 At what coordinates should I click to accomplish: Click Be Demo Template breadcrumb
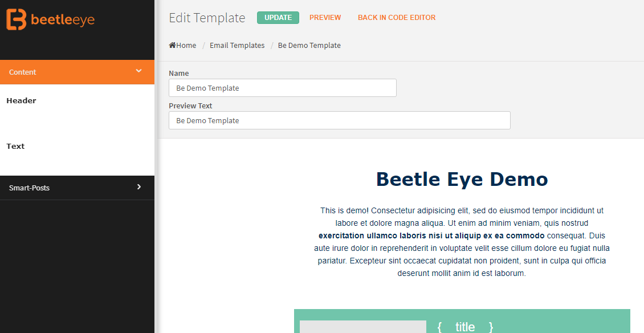tap(309, 45)
